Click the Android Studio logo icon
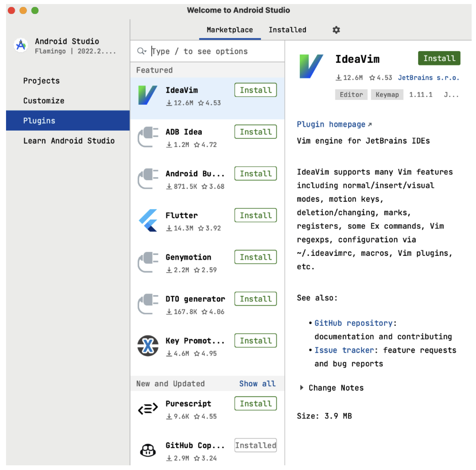The width and height of the screenshot is (476, 470). 21,45
